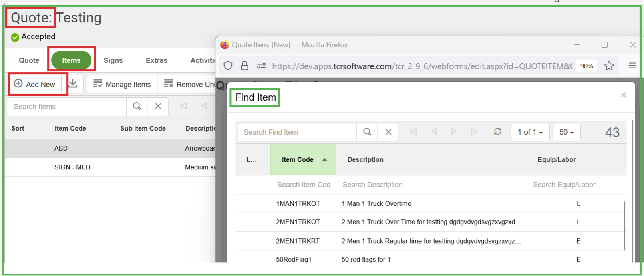Select the 1MAN1TRKOT item row
Screen dimensions: 644x276
(x=298, y=204)
